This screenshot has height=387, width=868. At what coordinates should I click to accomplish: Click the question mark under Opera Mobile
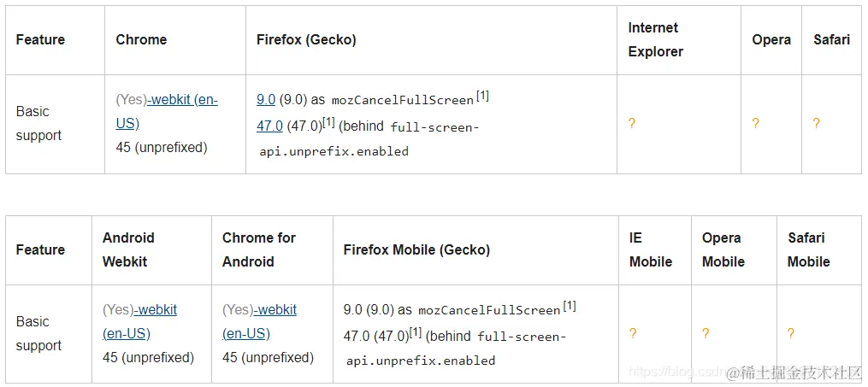[706, 334]
